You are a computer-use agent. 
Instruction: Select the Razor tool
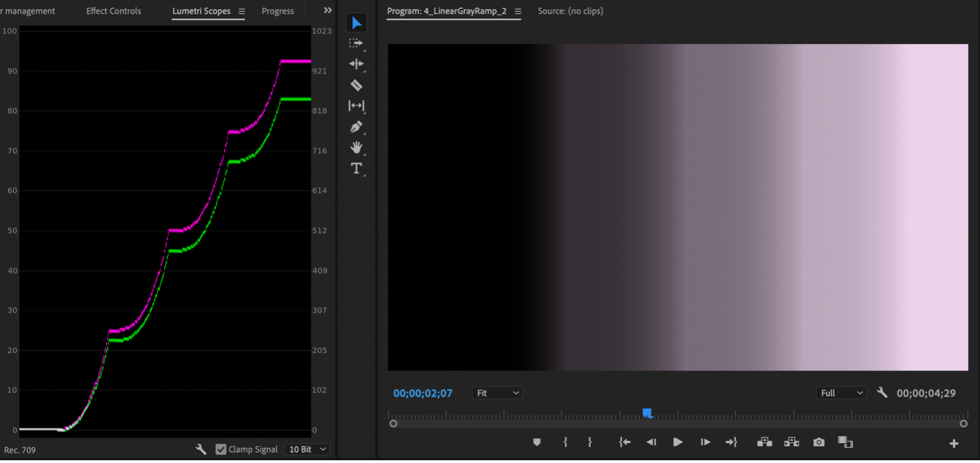tap(356, 84)
